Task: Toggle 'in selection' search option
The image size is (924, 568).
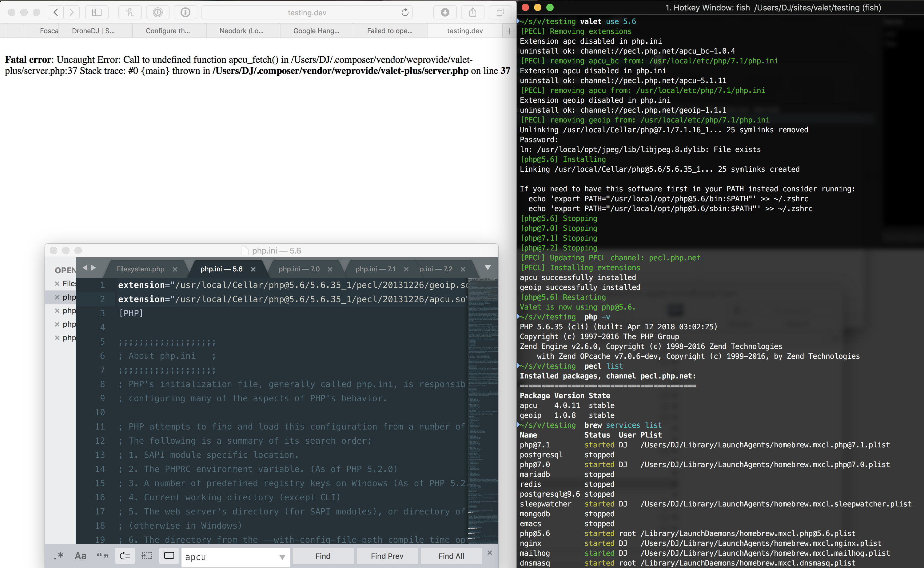Action: [x=147, y=556]
